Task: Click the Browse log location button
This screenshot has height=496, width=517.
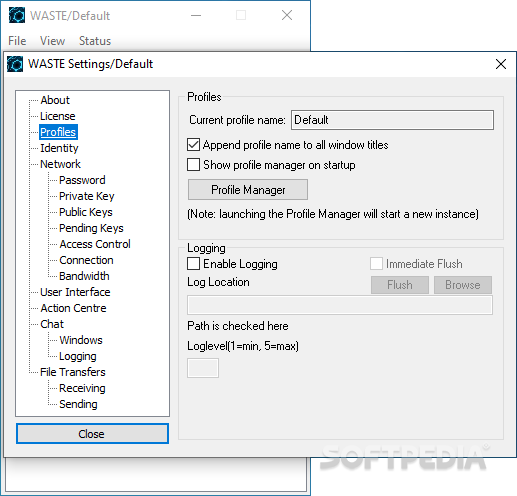Action: pos(463,285)
